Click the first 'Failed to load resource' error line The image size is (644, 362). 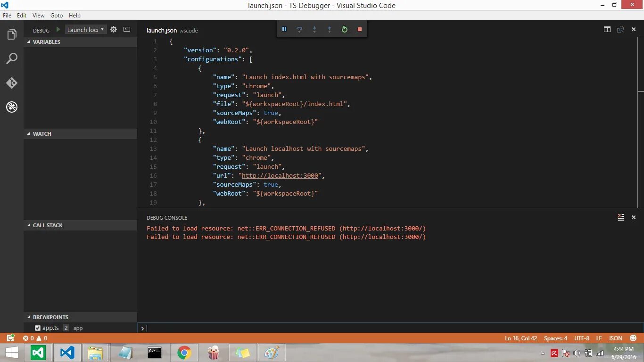pos(286,228)
